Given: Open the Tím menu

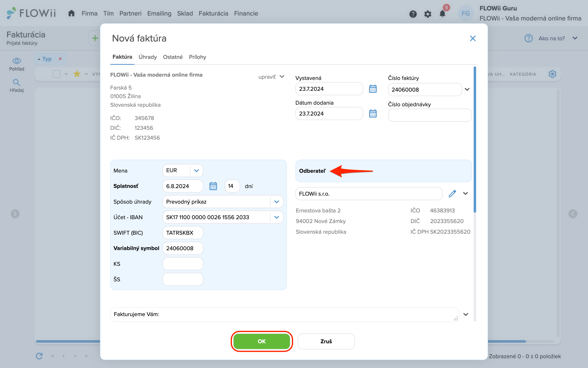Looking at the screenshot, I should click(x=108, y=13).
